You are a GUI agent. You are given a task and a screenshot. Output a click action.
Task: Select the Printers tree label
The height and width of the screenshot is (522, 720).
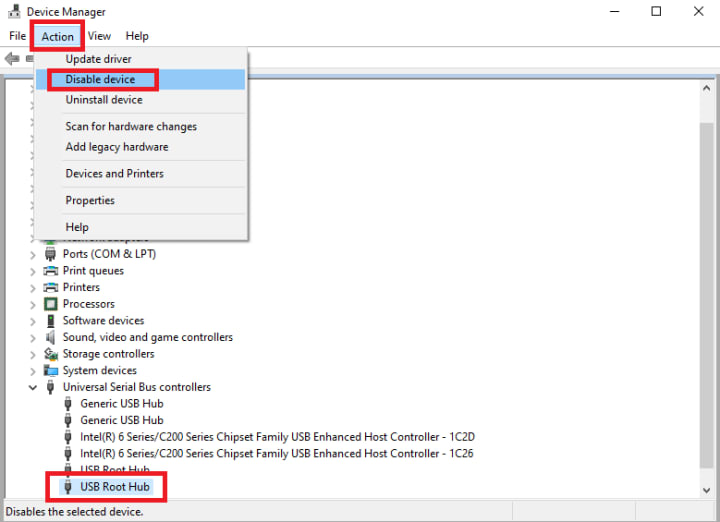(x=81, y=287)
